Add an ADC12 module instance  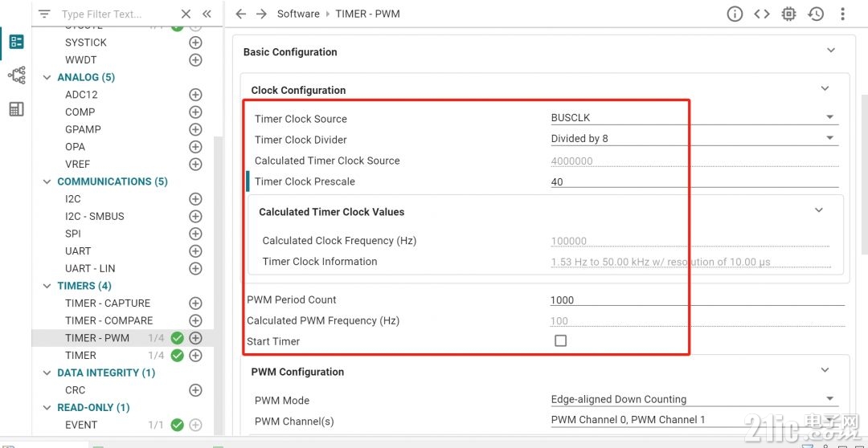[195, 95]
